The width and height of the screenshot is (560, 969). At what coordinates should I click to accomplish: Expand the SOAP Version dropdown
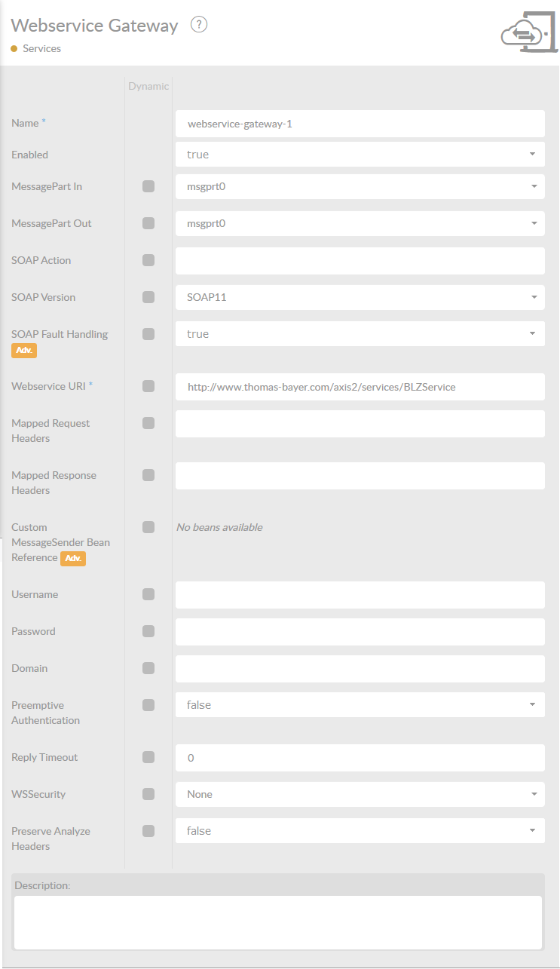pyautogui.click(x=360, y=297)
